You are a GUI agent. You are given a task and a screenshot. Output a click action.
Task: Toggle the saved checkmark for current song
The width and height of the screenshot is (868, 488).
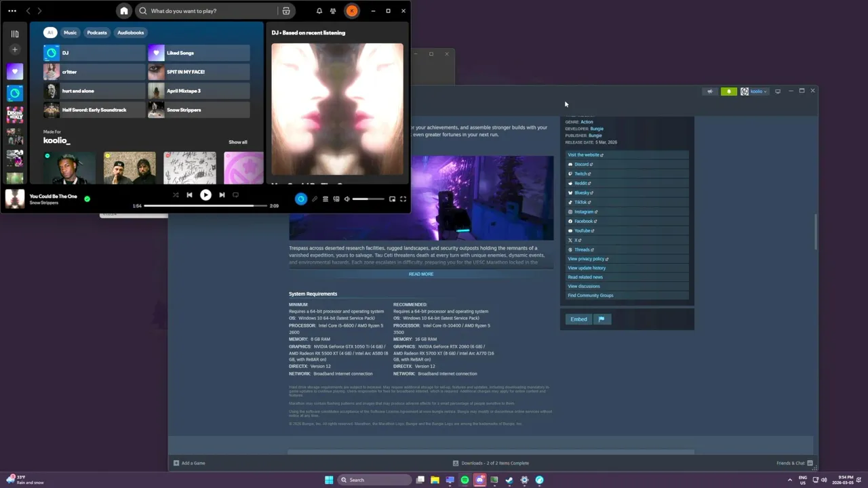point(87,199)
